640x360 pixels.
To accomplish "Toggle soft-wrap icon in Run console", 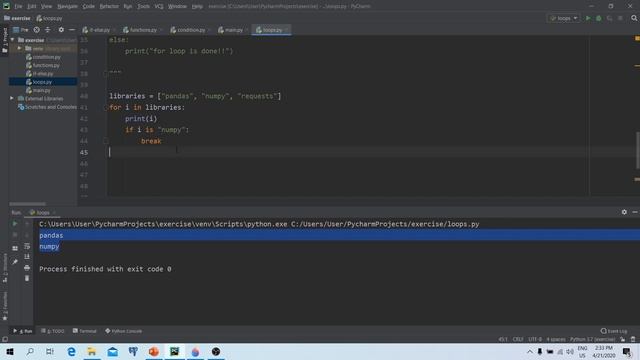I will coord(27,246).
